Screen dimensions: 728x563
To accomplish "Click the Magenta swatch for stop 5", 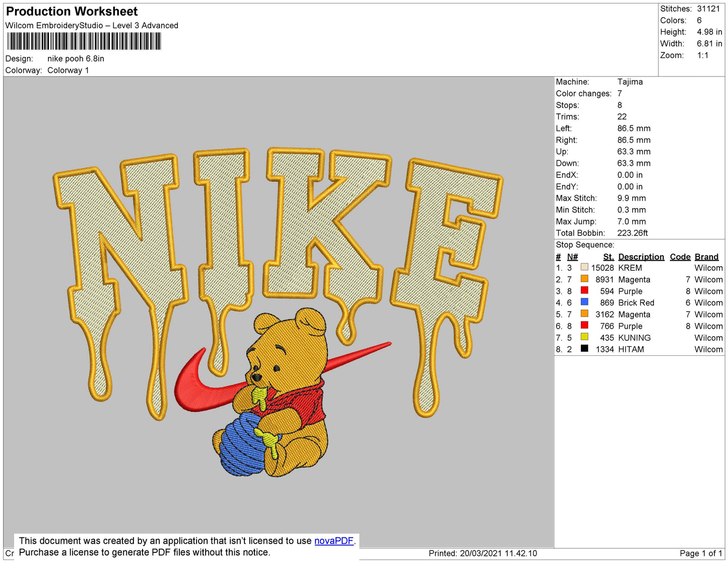I will pyautogui.click(x=584, y=314).
